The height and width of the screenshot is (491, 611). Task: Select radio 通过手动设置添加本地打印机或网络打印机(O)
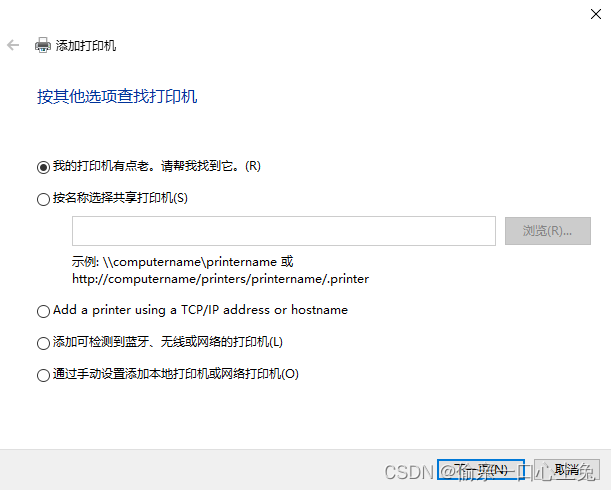(x=43, y=375)
